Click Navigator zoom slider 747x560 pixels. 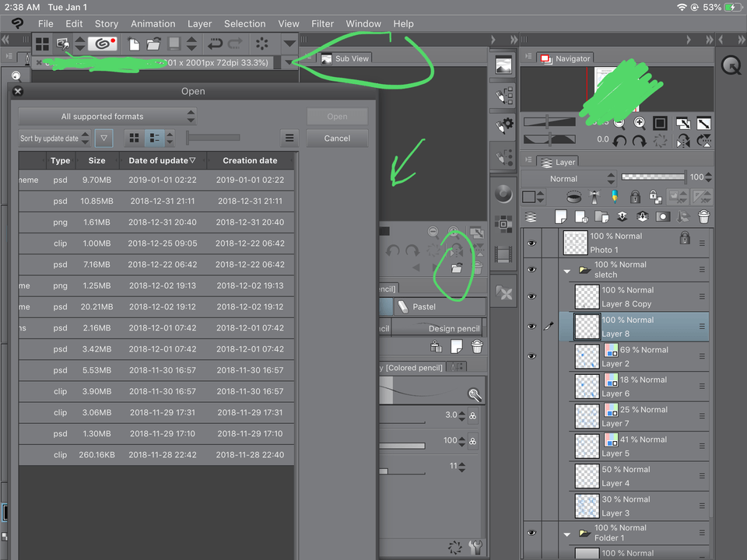click(x=549, y=122)
